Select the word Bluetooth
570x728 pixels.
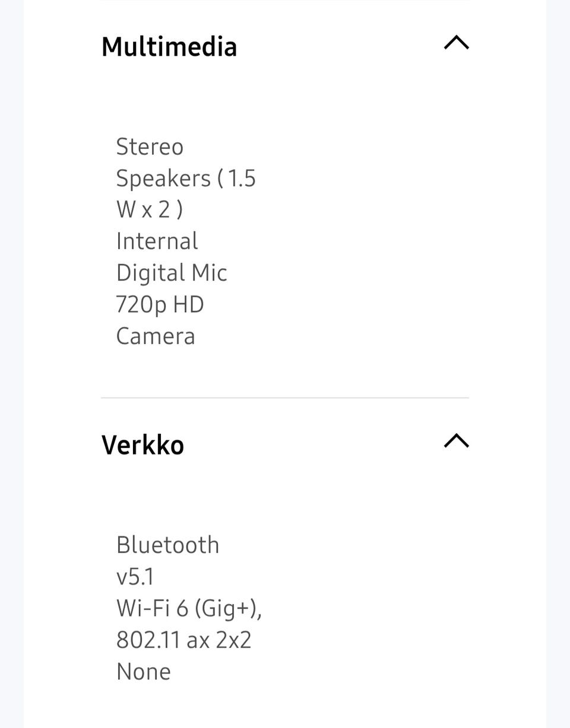[167, 545]
